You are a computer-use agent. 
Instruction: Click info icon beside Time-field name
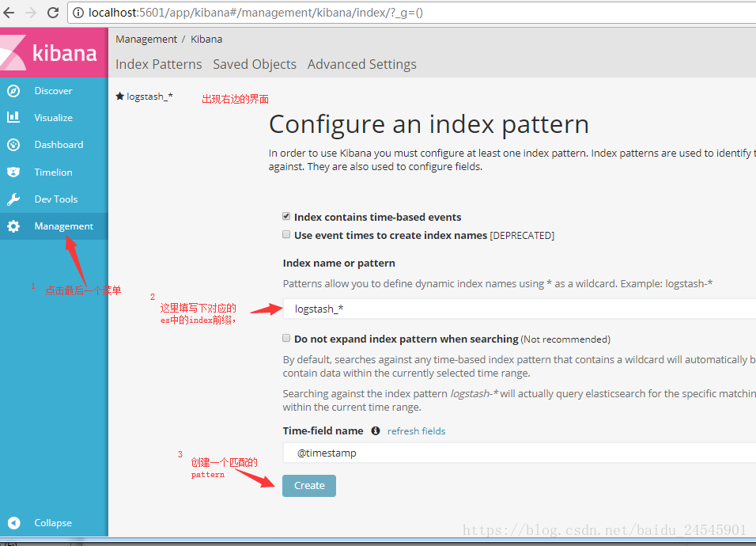click(376, 430)
